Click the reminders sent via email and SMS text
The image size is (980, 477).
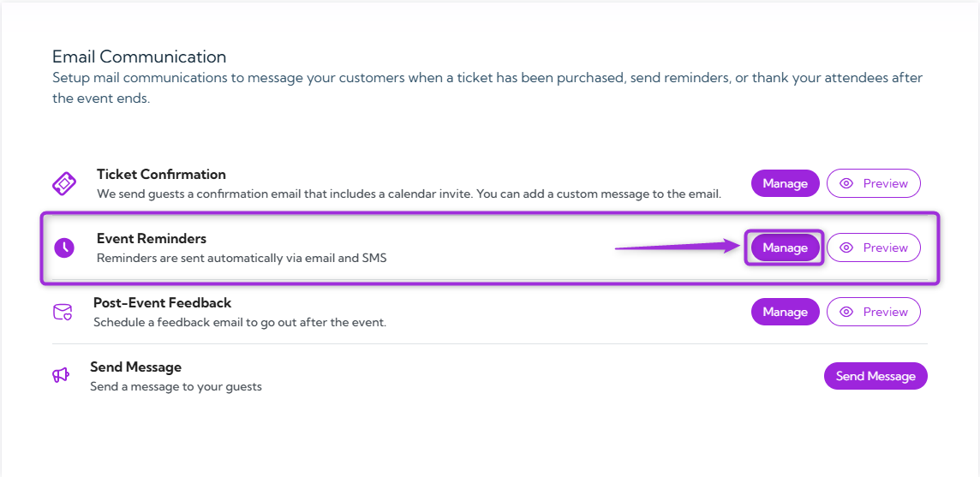(x=242, y=258)
